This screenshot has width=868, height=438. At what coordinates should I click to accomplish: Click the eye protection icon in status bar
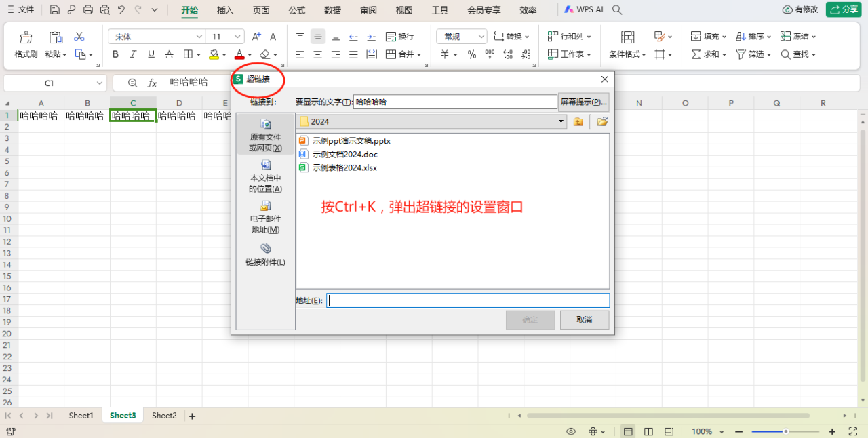tap(571, 431)
